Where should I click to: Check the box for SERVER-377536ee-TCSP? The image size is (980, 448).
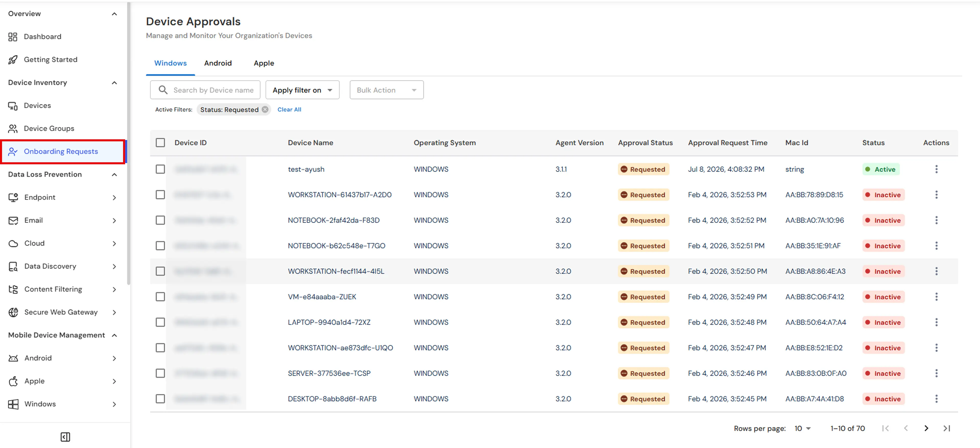tap(160, 373)
